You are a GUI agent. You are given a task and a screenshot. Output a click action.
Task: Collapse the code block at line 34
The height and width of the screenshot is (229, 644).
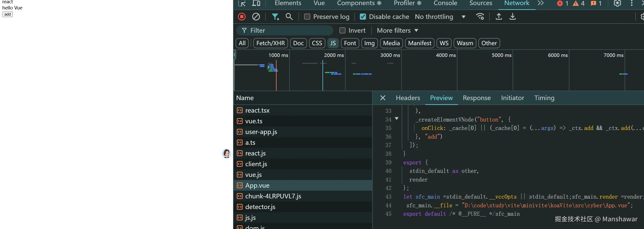pos(397,118)
